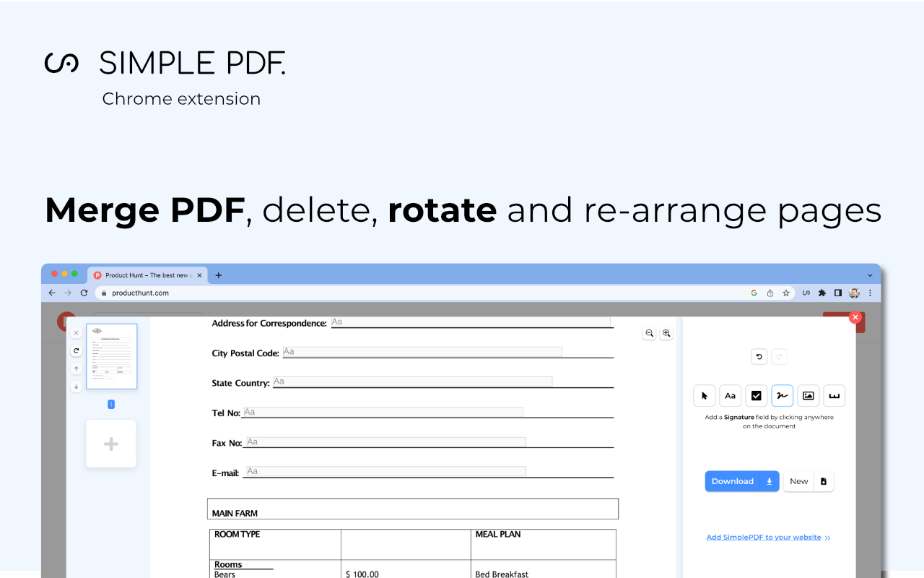Open the Download options arrow

click(x=770, y=481)
